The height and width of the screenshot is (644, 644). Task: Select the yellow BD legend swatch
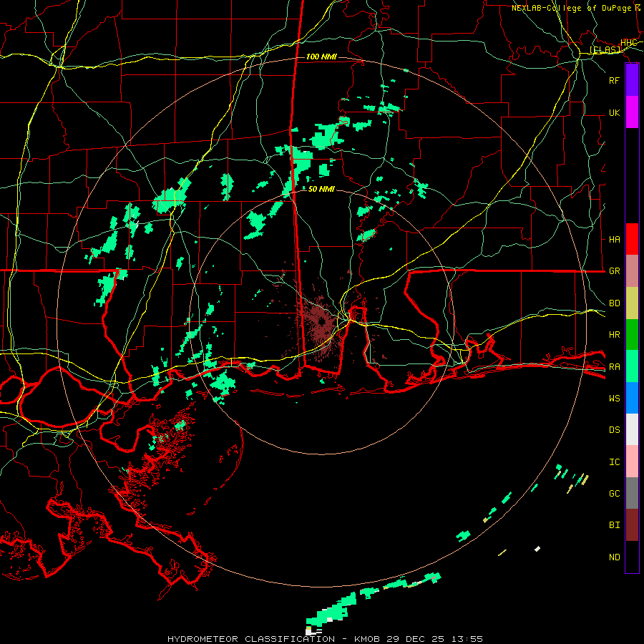[x=632, y=303]
